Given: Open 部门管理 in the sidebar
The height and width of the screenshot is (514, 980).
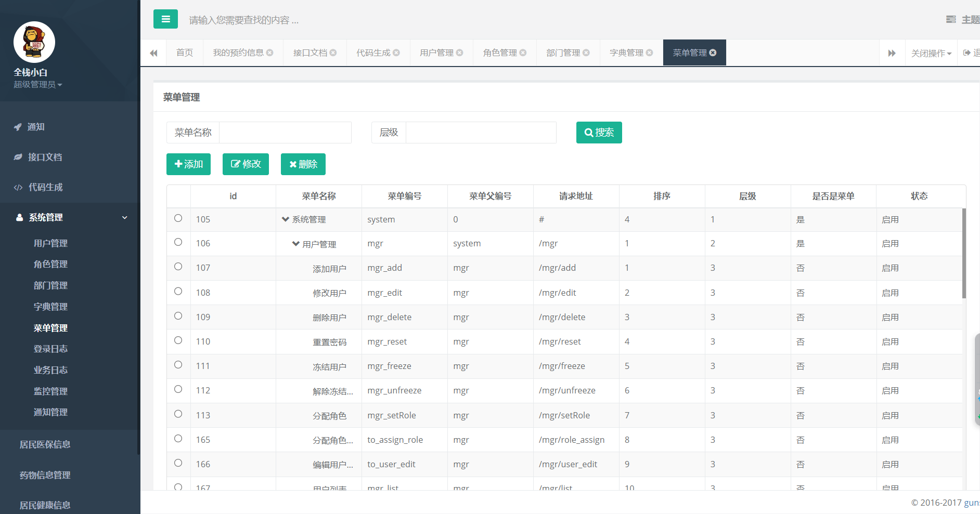Looking at the screenshot, I should click(50, 285).
